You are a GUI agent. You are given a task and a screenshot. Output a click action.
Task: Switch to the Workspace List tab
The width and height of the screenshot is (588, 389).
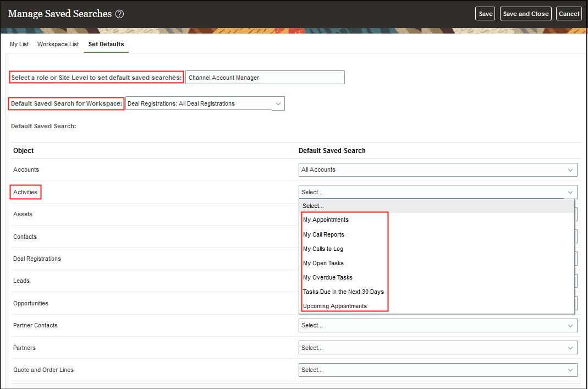[58, 44]
